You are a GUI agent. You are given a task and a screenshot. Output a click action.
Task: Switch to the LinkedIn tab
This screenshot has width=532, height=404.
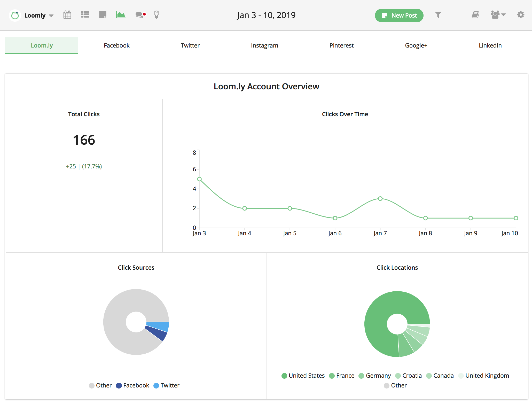coord(490,45)
